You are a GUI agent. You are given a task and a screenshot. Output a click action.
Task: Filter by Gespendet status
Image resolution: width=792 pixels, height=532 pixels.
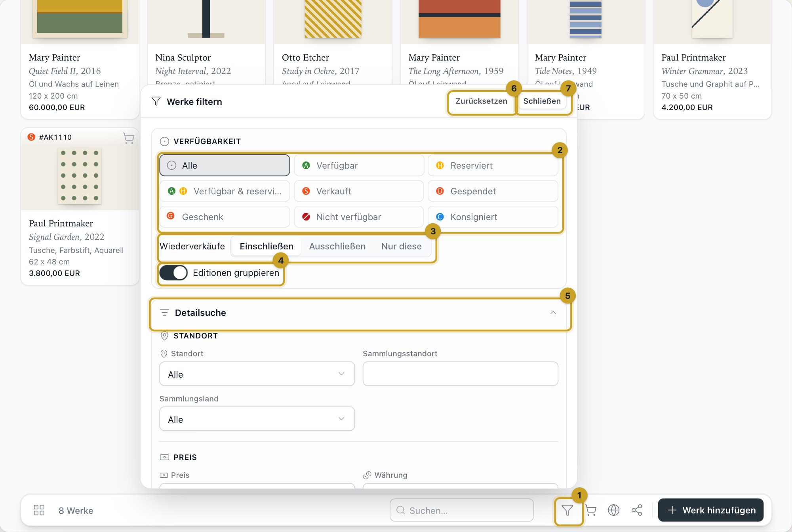pos(493,191)
